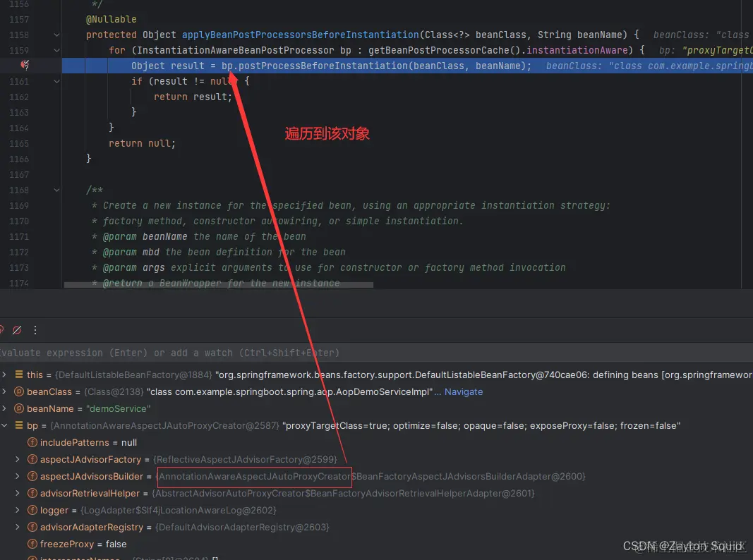Click the postProcessBeforeInstantiation method call
The height and width of the screenshot is (560, 753).
coord(323,66)
